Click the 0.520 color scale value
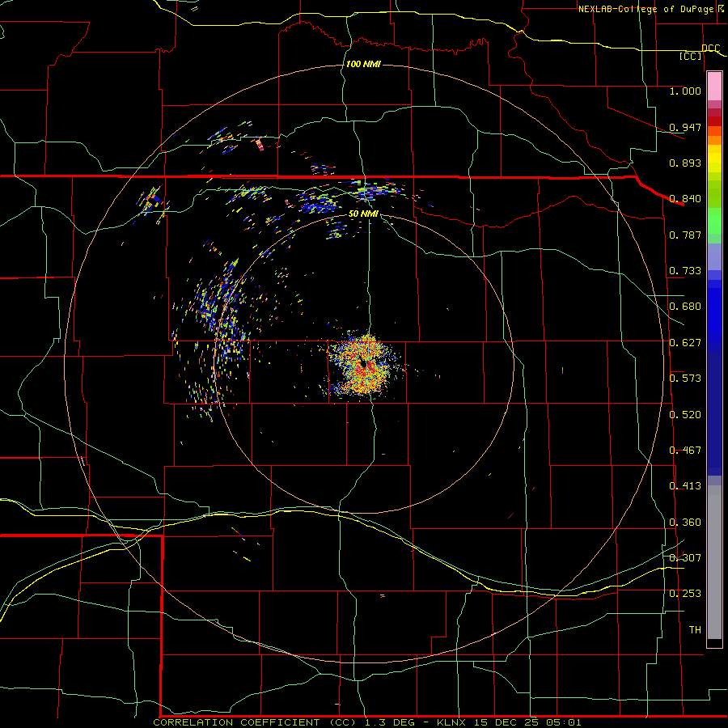 [685, 415]
